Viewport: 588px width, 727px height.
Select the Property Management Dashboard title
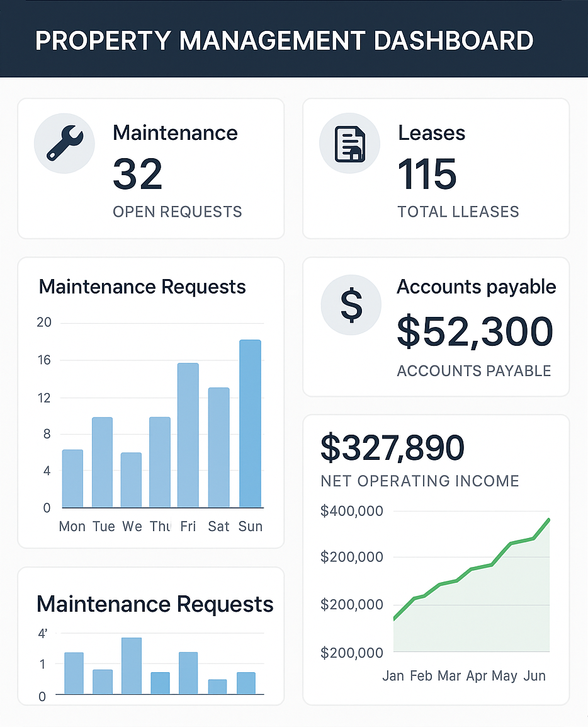click(284, 41)
